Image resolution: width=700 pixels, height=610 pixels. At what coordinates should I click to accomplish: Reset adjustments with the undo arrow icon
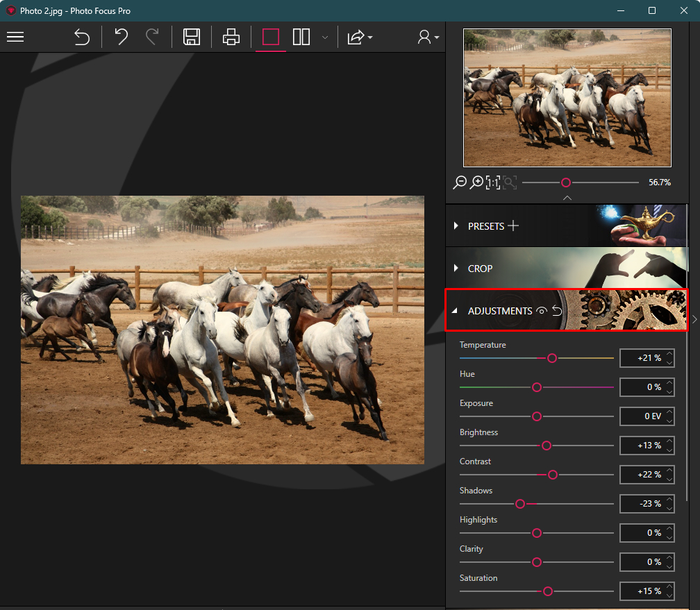pos(557,311)
